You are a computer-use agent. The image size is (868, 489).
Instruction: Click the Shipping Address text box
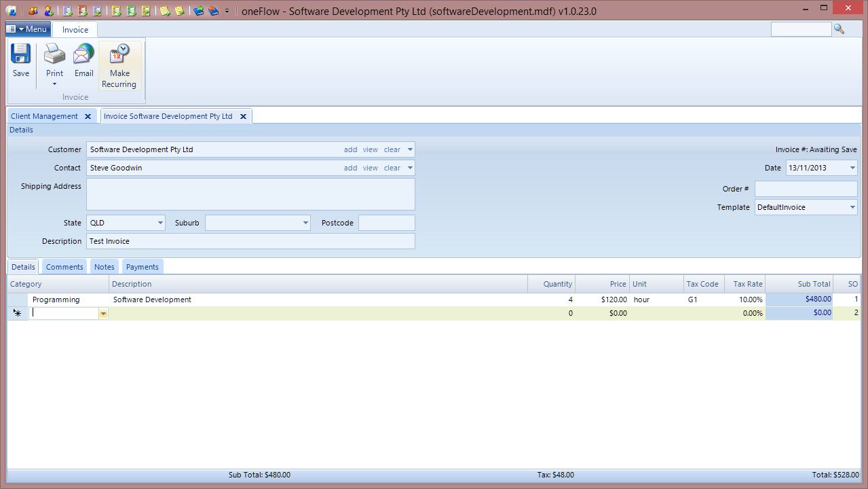point(250,194)
